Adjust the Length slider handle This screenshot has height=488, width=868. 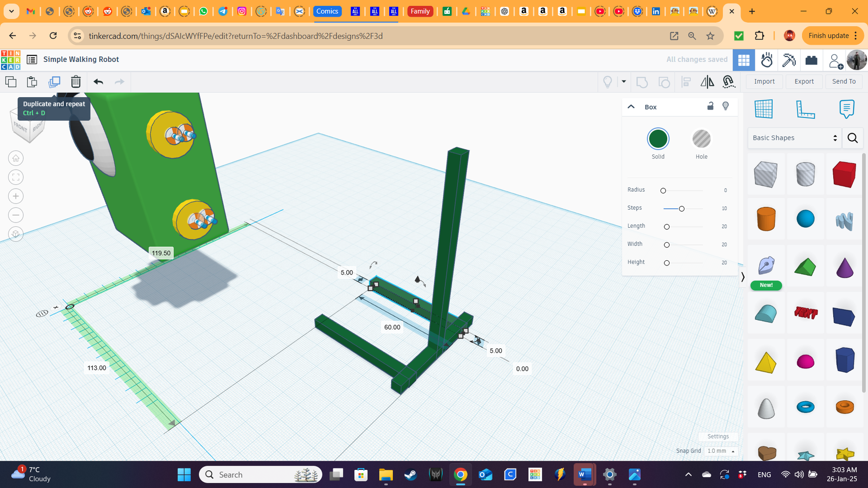tap(667, 227)
